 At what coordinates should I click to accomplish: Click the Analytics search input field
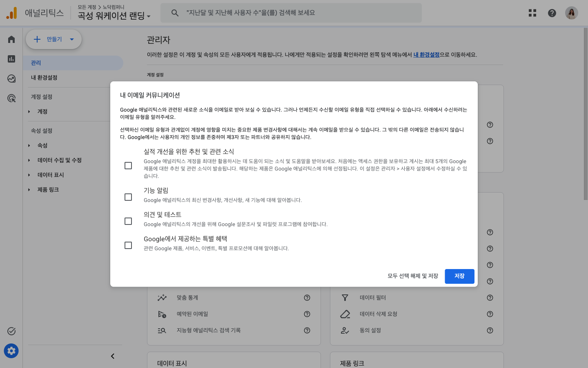(291, 13)
